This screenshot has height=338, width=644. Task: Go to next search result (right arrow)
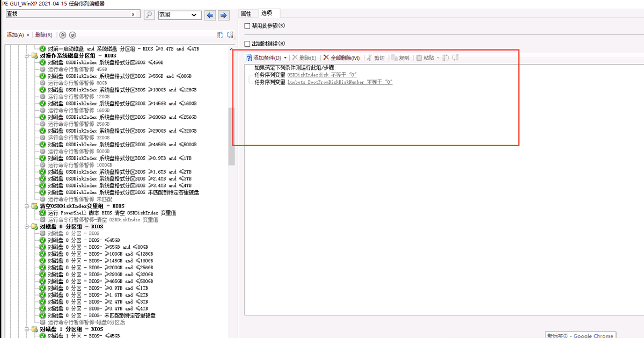coord(223,15)
